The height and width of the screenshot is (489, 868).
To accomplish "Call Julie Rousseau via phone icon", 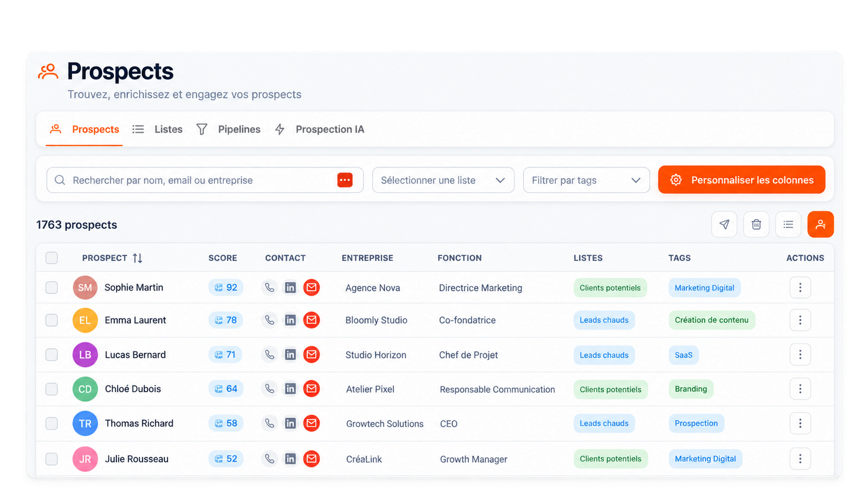I will (269, 459).
